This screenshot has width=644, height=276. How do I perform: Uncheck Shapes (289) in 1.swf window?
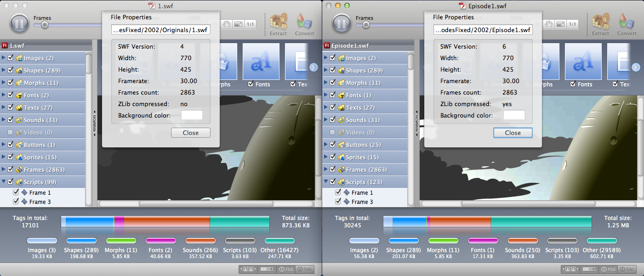click(11, 71)
